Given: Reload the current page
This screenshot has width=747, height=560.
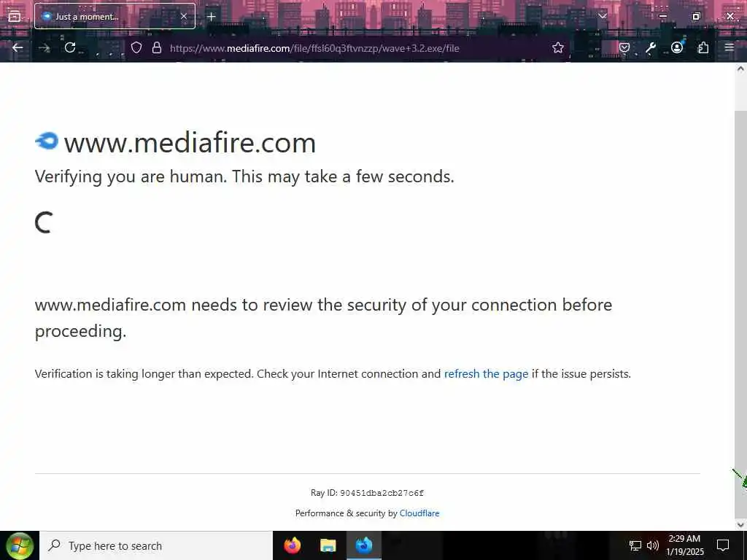Looking at the screenshot, I should pyautogui.click(x=70, y=47).
